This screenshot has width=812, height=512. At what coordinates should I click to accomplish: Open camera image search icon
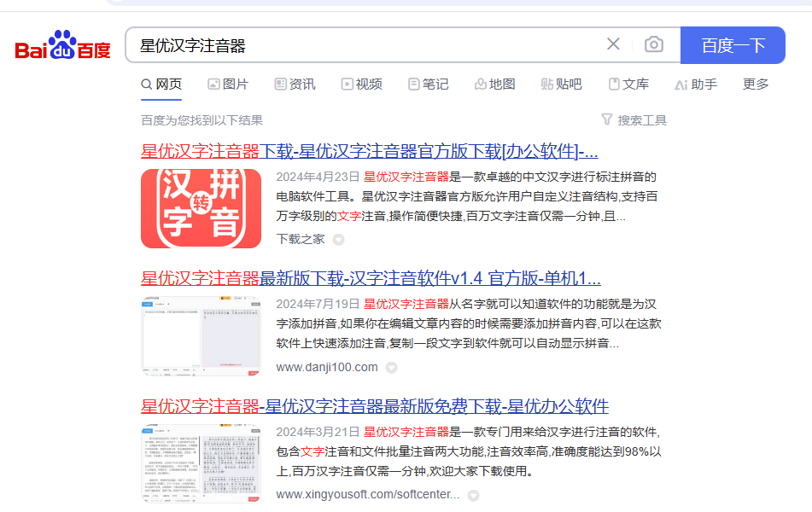tap(654, 44)
